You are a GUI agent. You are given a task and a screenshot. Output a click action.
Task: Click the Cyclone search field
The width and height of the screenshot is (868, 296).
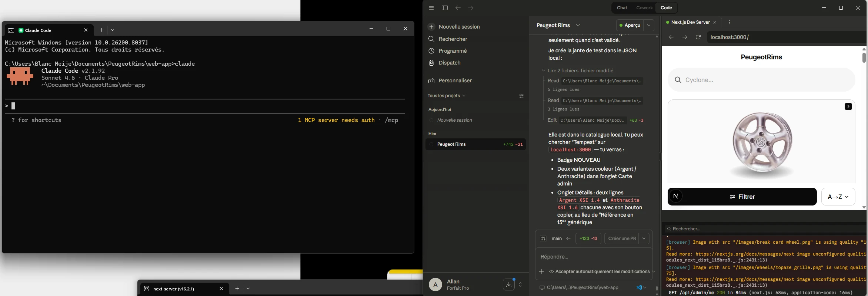point(761,80)
